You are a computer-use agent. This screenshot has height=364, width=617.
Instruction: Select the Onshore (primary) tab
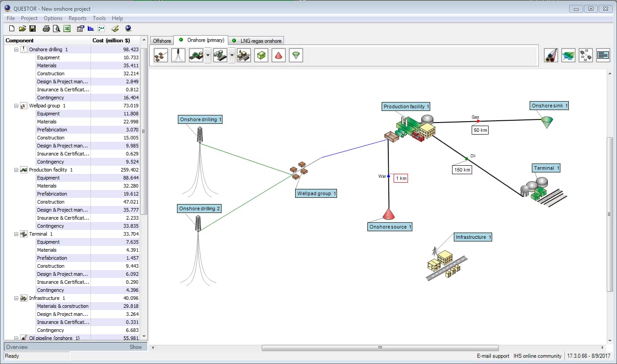pos(201,40)
